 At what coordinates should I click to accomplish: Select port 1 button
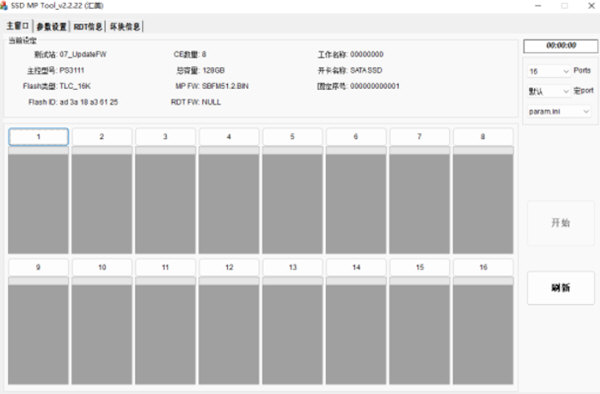click(x=38, y=137)
